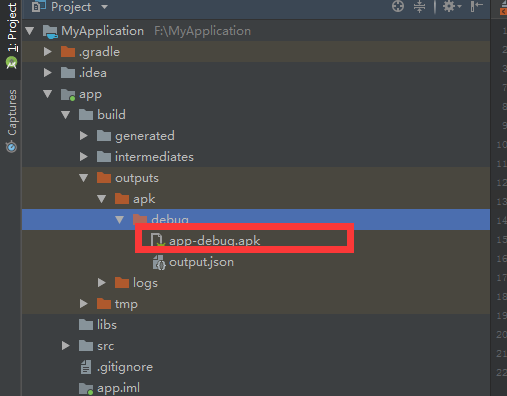Expand the tmp folder arrow
The width and height of the screenshot is (507, 396).
coord(84,304)
